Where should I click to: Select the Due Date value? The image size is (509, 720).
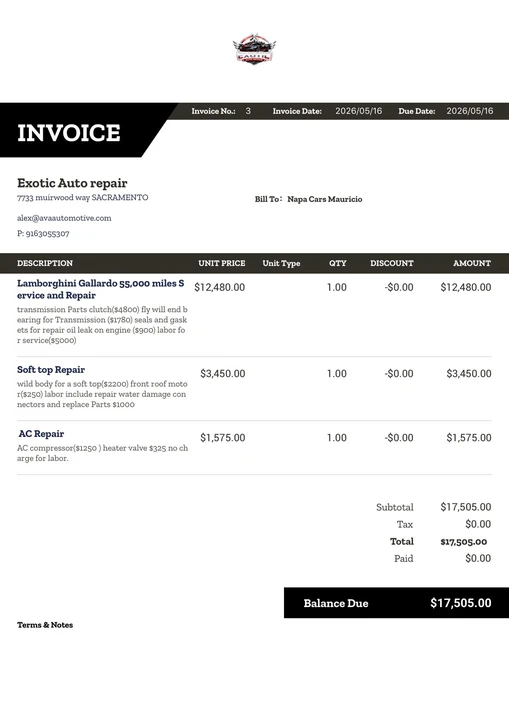pyautogui.click(x=469, y=111)
